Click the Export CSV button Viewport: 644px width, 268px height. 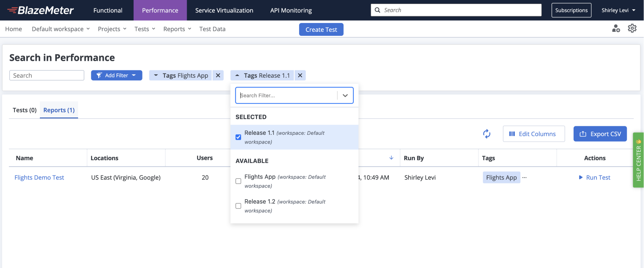pyautogui.click(x=600, y=134)
